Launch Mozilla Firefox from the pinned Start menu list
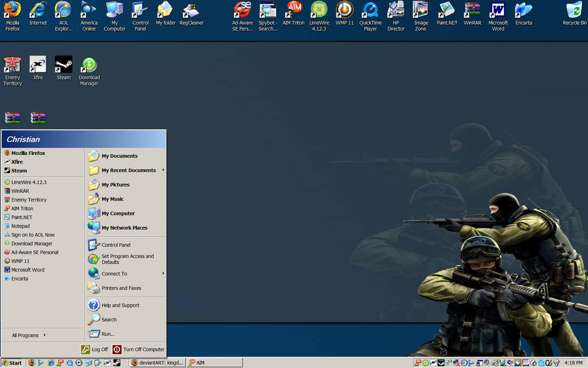588x368 pixels. click(x=43, y=153)
